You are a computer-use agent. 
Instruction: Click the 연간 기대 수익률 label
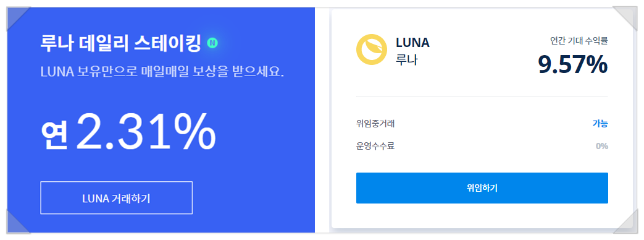point(579,40)
